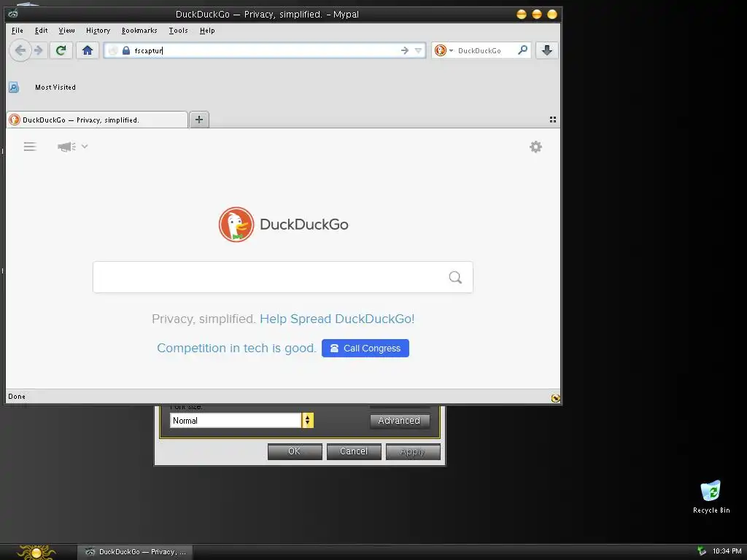Image resolution: width=747 pixels, height=560 pixels.
Task: Click the DuckDuckGo duck logo
Action: pos(236,225)
